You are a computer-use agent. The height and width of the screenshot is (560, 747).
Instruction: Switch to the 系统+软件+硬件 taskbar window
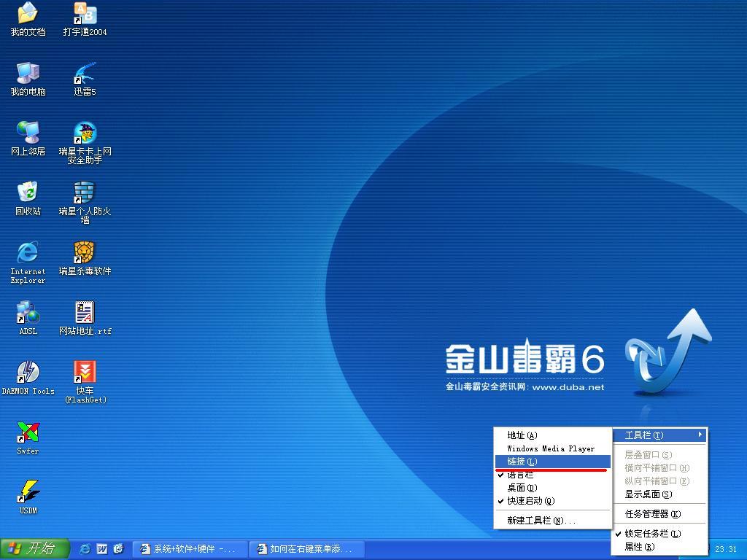point(190,548)
